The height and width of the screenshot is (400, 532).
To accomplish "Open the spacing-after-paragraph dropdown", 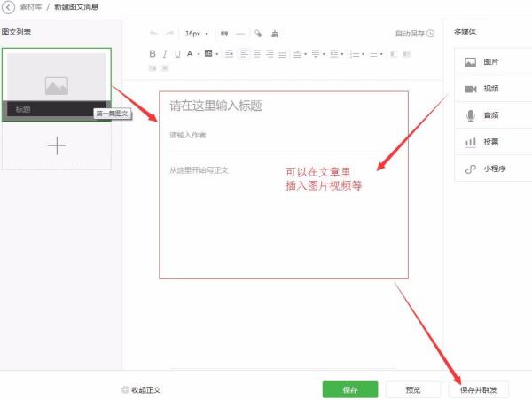I will click(318, 53).
